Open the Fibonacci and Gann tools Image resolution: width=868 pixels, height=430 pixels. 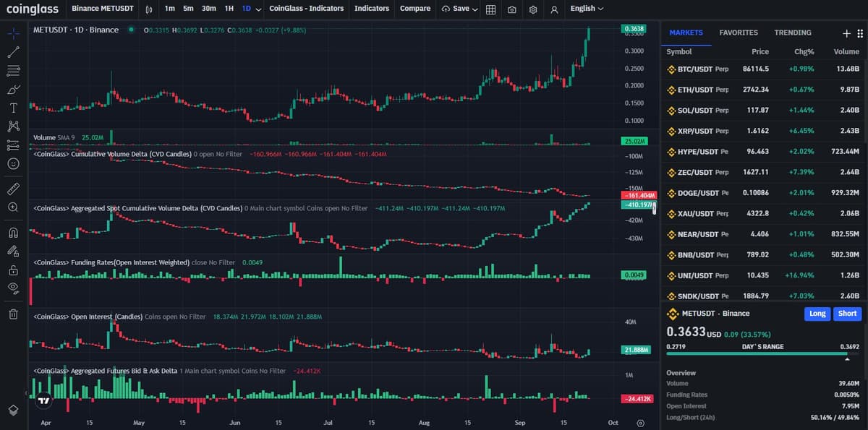(x=13, y=71)
